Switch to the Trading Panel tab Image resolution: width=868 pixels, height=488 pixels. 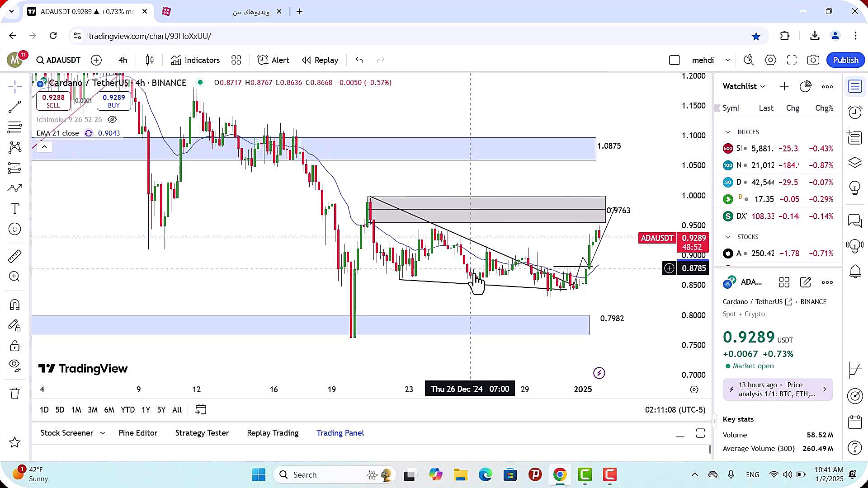(x=340, y=433)
